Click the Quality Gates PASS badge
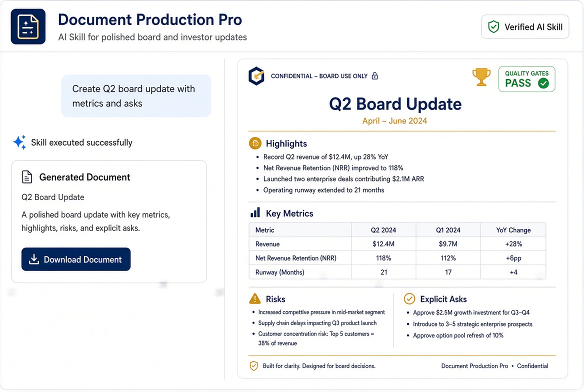This screenshot has height=392, width=584. coord(526,79)
